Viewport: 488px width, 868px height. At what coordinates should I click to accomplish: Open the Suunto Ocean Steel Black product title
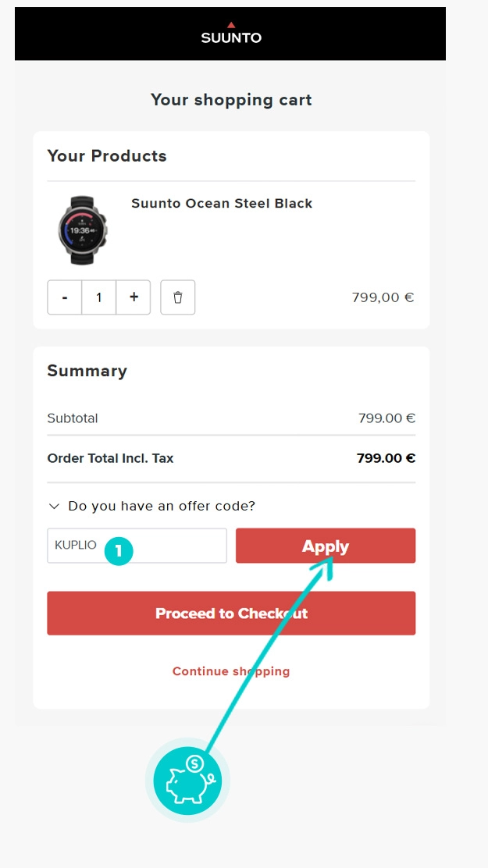222,204
